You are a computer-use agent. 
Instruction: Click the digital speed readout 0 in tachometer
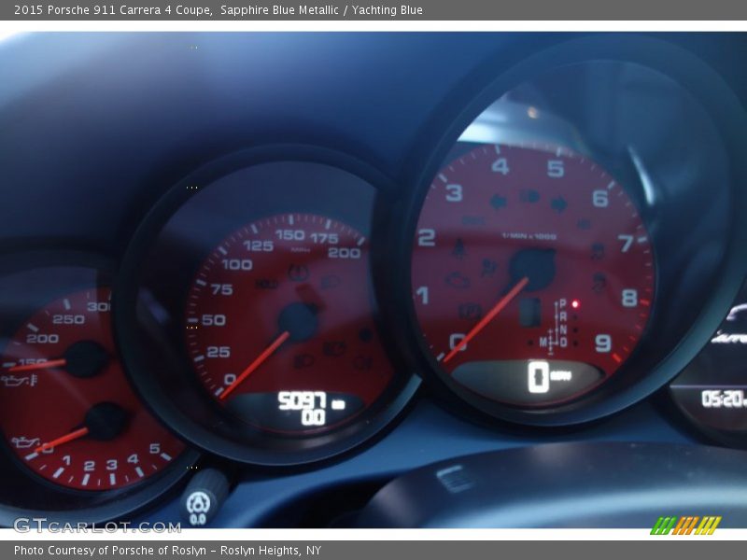coord(538,377)
